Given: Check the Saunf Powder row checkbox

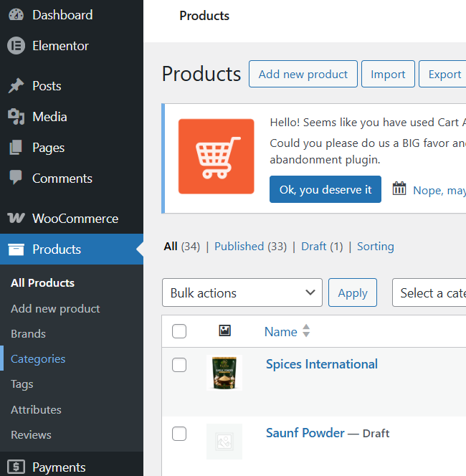Looking at the screenshot, I should tap(179, 434).
